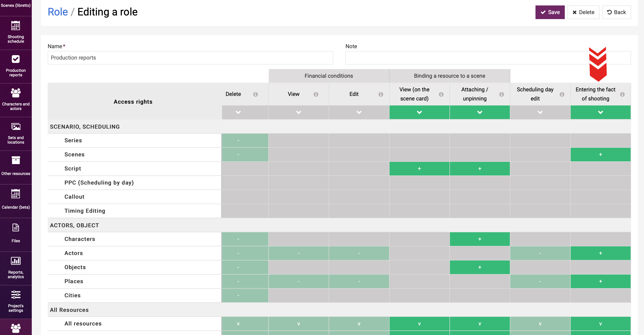
Task: Go to Characters and actors section
Action: click(x=16, y=100)
